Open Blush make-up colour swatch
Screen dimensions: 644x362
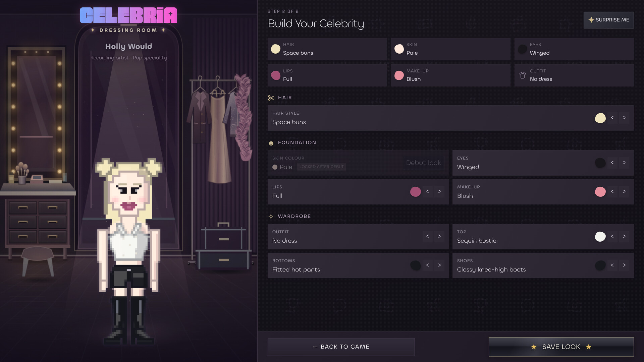click(x=600, y=192)
